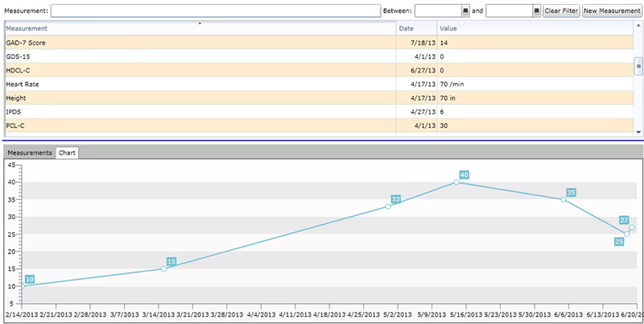Click the chart data point labeled 35
The width and height of the screenshot is (644, 324).
click(x=563, y=199)
